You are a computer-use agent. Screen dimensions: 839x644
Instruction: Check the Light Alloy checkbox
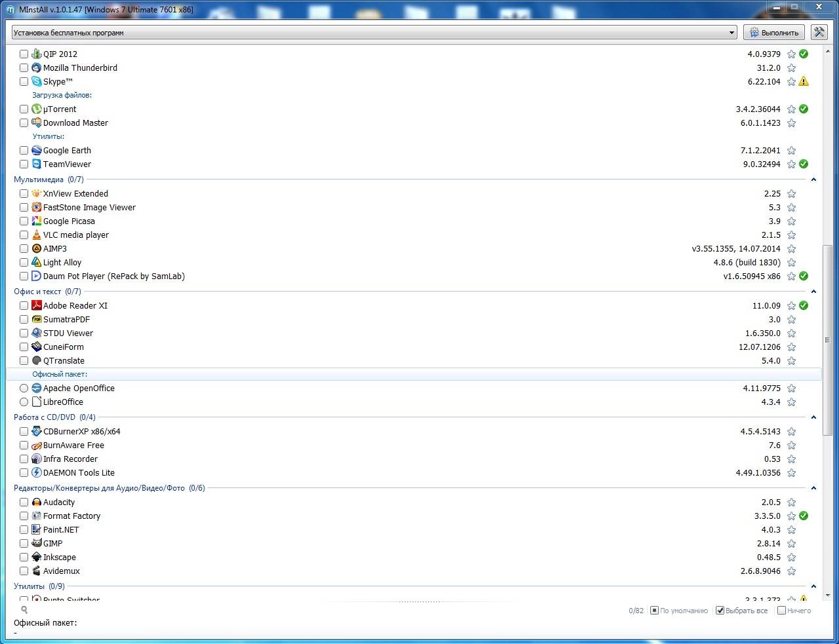[x=24, y=262]
